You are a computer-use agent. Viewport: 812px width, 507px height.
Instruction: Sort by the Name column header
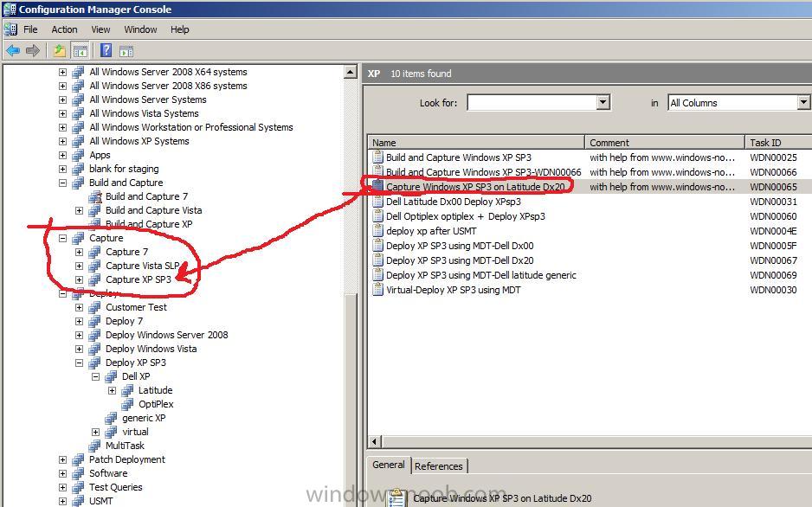476,142
